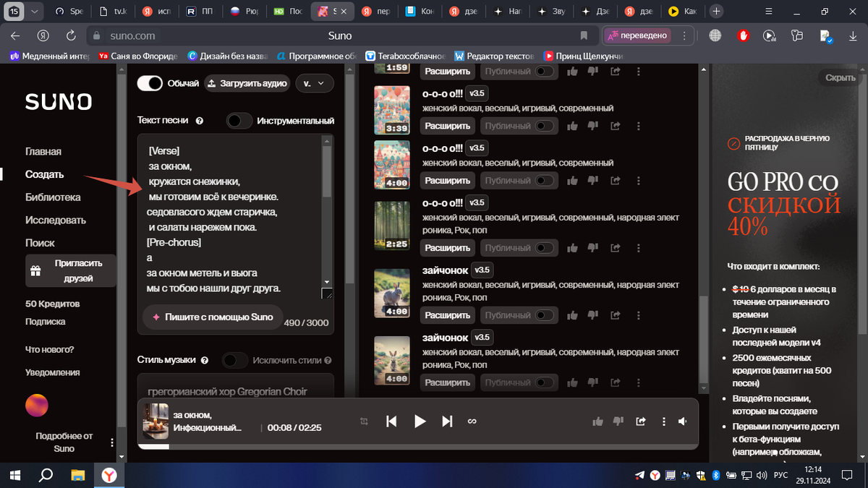Share the 1:59 track at list top
This screenshot has height=488, width=868.
click(616, 71)
